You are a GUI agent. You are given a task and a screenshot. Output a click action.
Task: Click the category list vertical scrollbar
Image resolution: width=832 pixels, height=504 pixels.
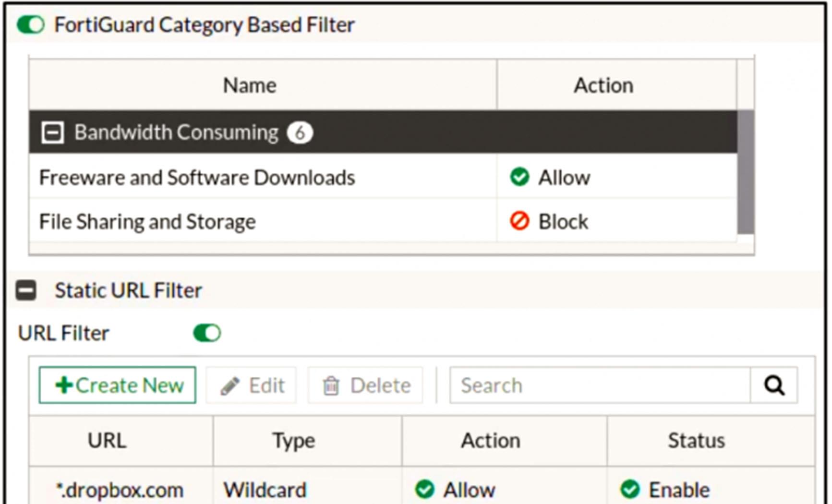(745, 172)
